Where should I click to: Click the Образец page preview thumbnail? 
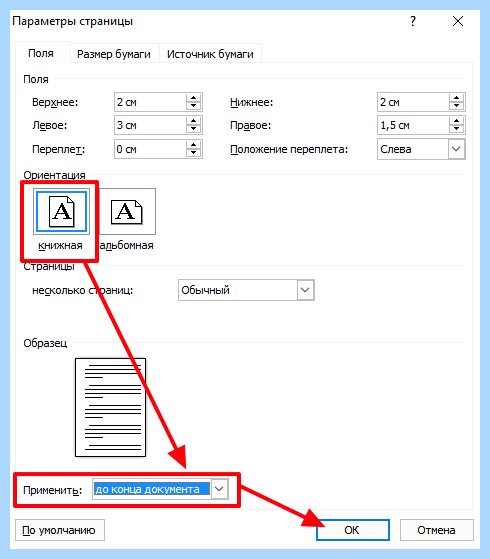click(111, 407)
